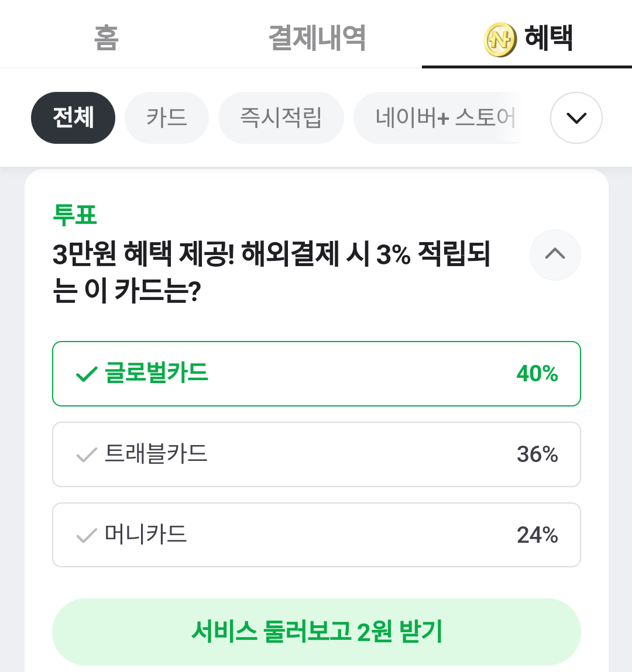
Task: Select the 혜택 tab label
Action: click(x=548, y=39)
